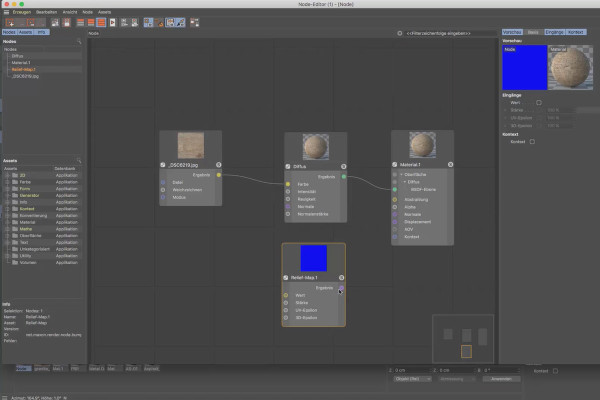Click the round icon right of the _DSC6219.jpg title
This screenshot has width=600, height=400.
click(218, 165)
